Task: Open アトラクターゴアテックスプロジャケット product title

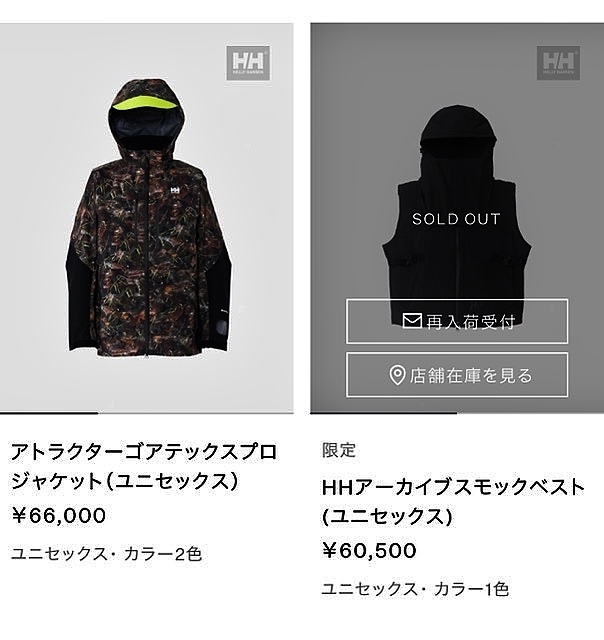Action: 144,466
